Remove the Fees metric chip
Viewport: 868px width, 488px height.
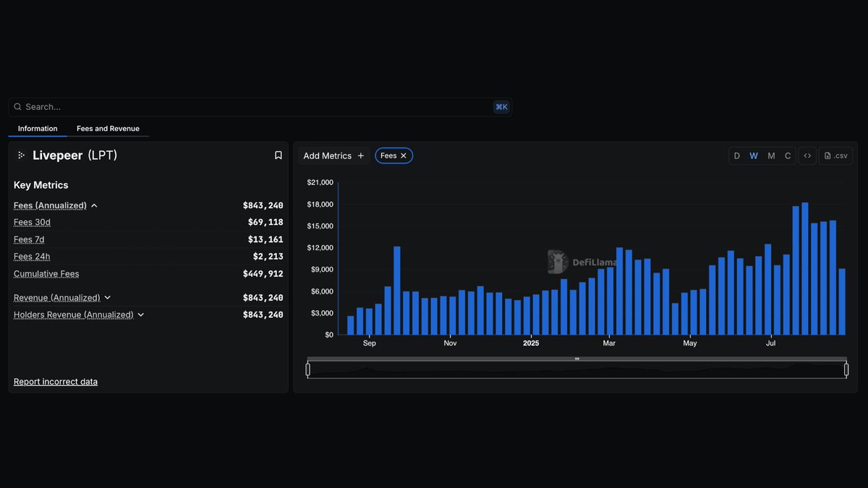click(x=404, y=155)
